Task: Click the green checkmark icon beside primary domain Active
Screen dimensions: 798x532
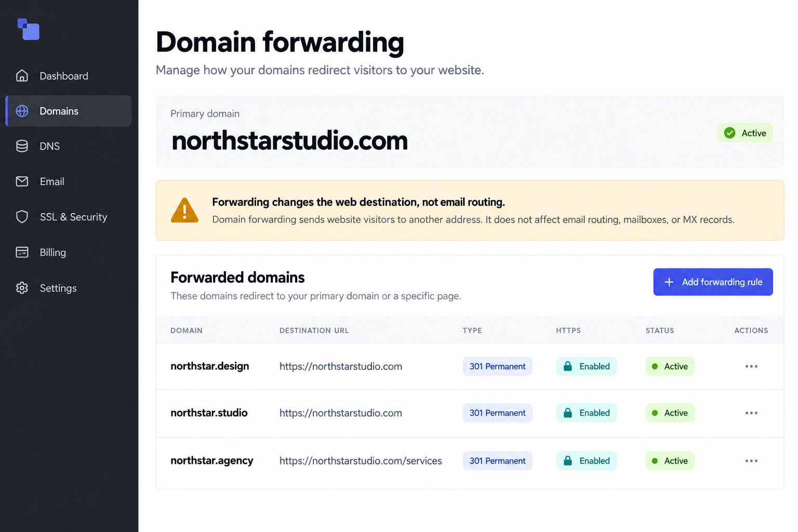Action: 730,133
